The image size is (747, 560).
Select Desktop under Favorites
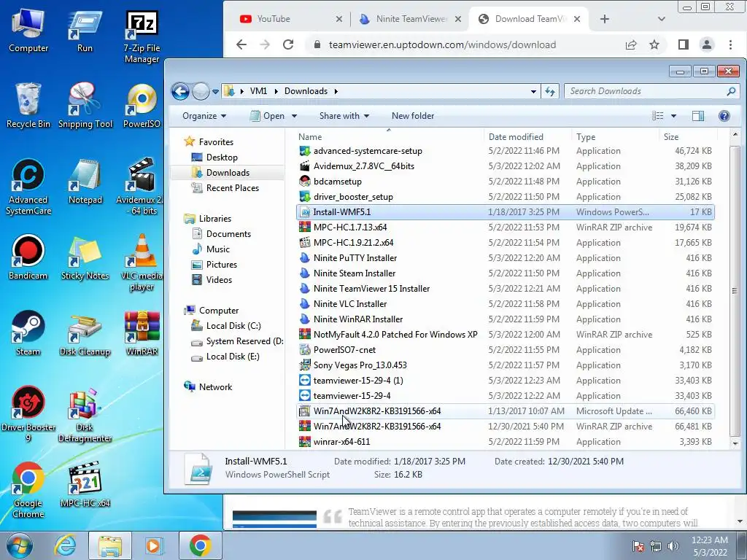pos(222,157)
